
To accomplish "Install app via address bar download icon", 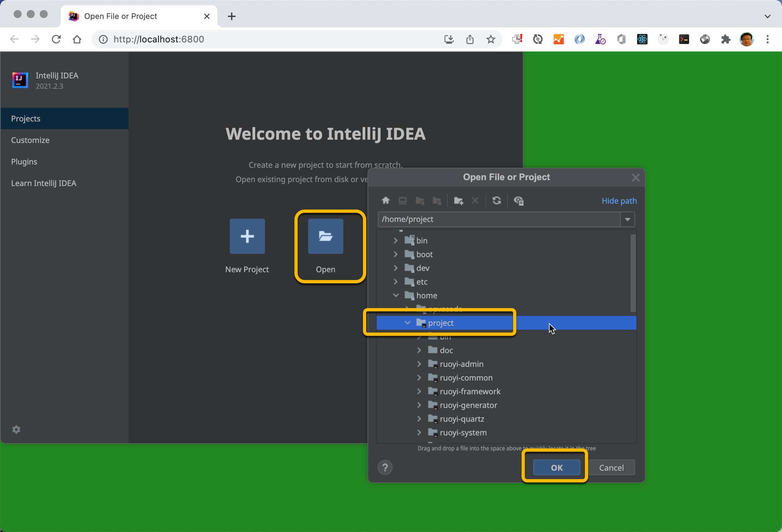I will pos(449,39).
